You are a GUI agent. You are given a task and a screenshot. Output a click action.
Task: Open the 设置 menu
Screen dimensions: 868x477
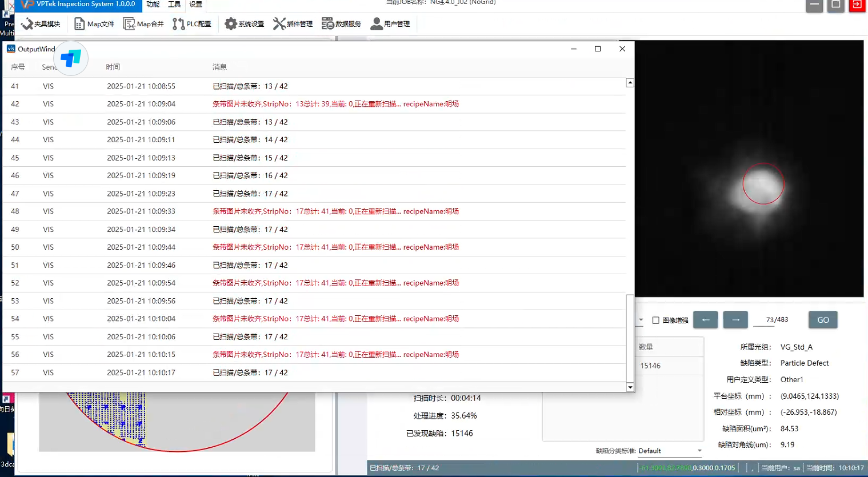tap(196, 5)
